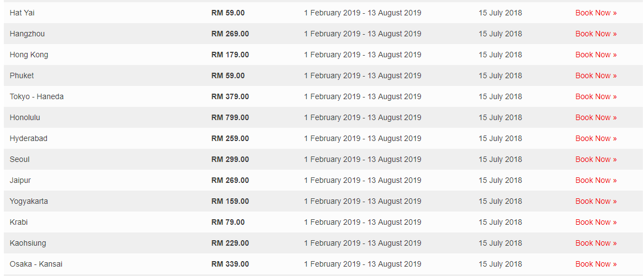This screenshot has height=276, width=644.
Task: Click the RM 799.00 price
Action: pos(230,117)
